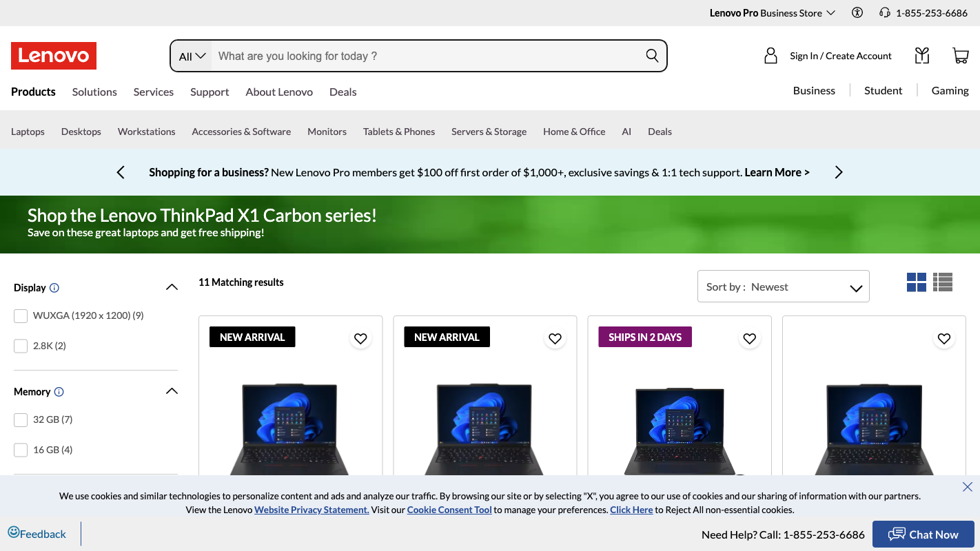Screen dimensions: 980x551
Task: Open the accessibility icon in top bar
Action: 857,12
